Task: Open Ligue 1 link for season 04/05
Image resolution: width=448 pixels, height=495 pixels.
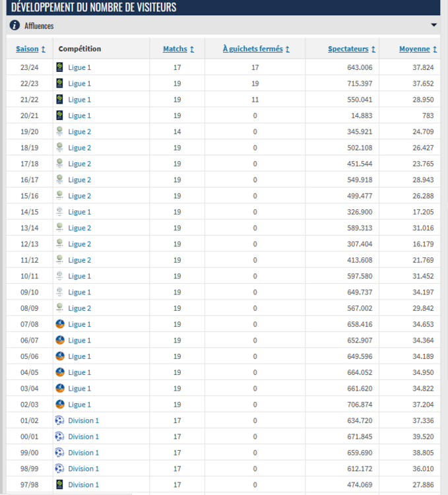Action: click(x=79, y=372)
